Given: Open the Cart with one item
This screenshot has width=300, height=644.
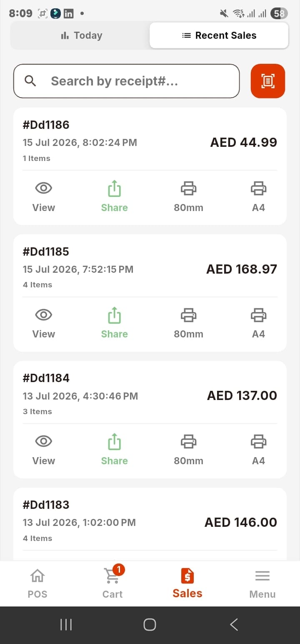Looking at the screenshot, I should pyautogui.click(x=112, y=584).
